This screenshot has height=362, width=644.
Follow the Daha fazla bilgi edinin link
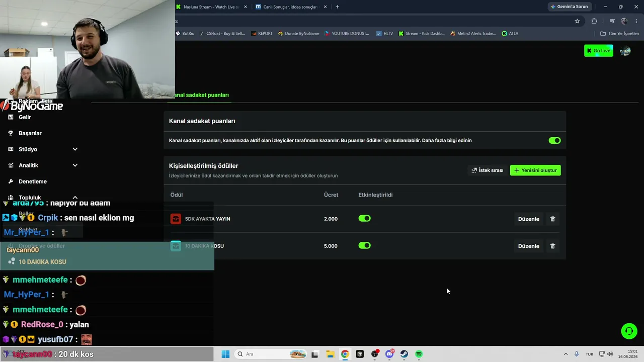tap(446, 141)
